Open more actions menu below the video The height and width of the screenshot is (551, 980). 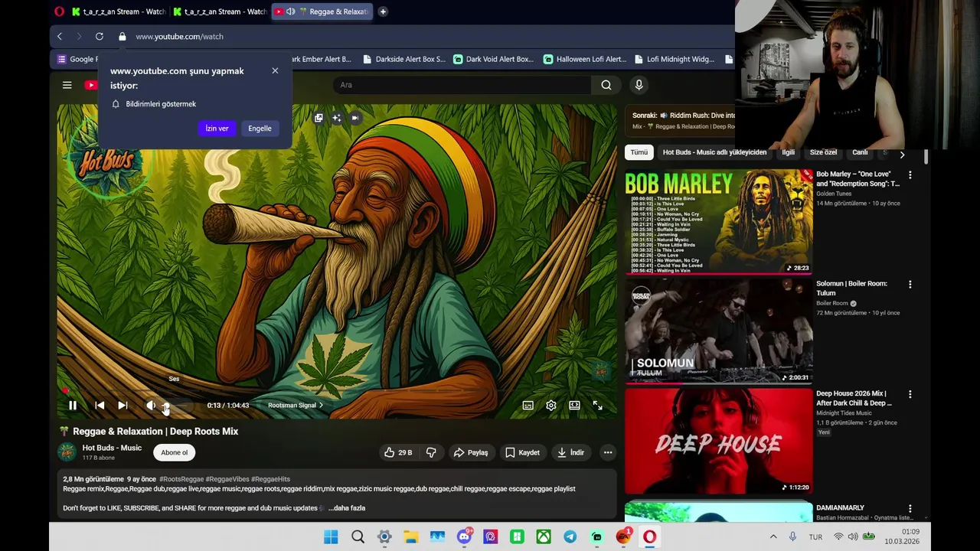608,452
